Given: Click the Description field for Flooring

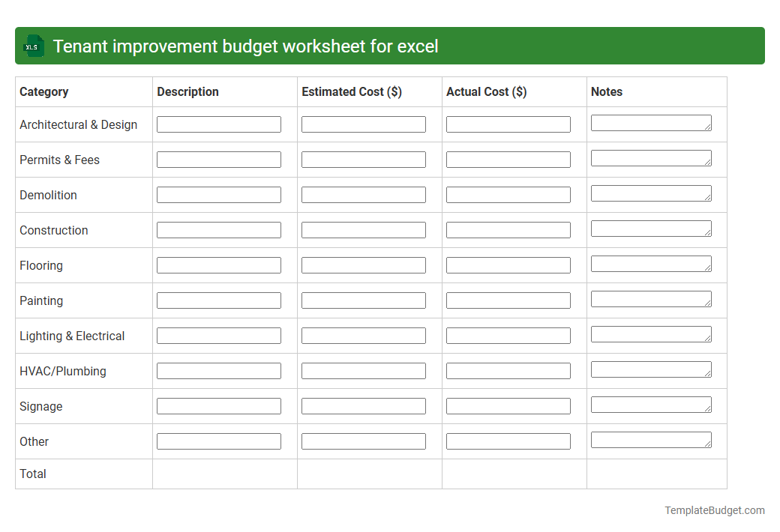Looking at the screenshot, I should click(218, 265).
